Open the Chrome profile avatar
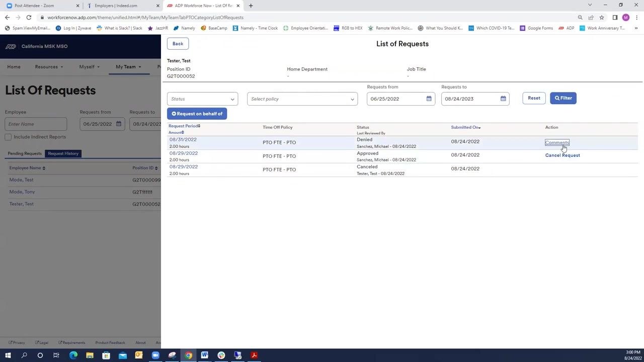This screenshot has height=362, width=644. click(626, 18)
